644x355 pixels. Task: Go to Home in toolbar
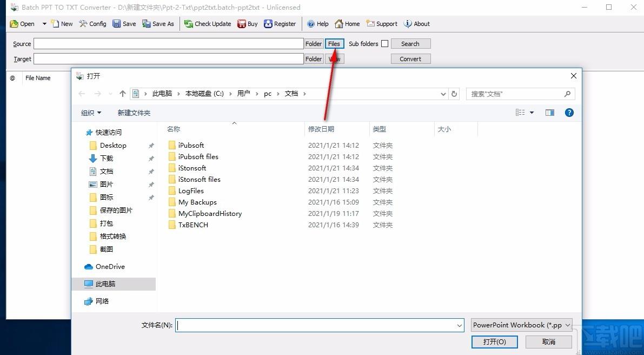click(348, 24)
